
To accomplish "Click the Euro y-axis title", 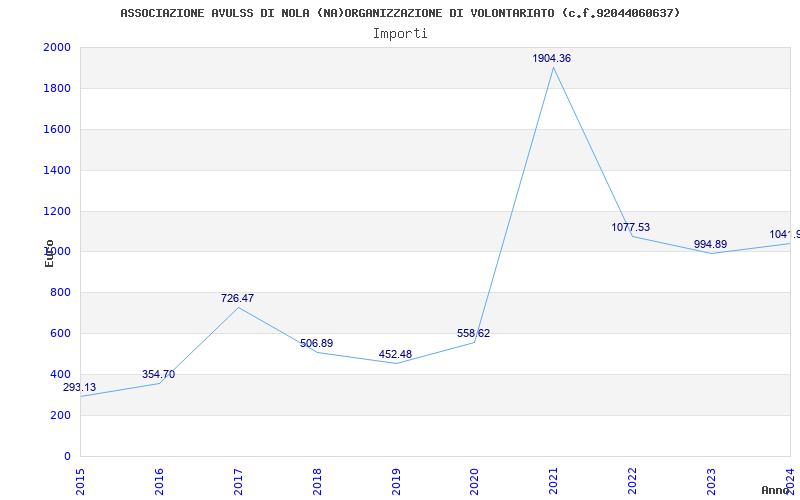I will click(49, 253).
